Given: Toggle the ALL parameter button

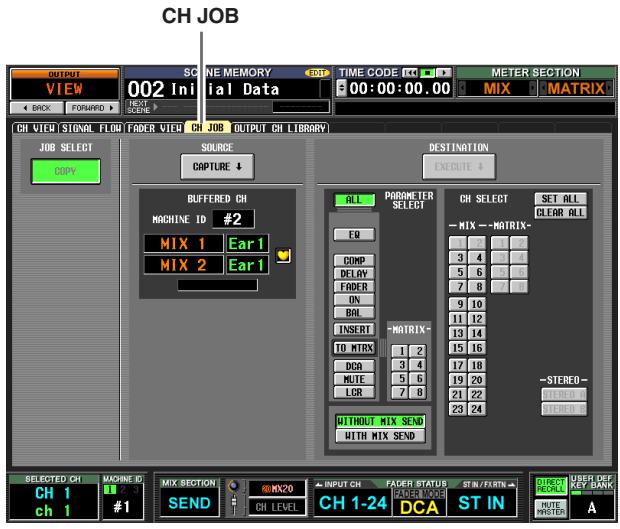Looking at the screenshot, I should (x=354, y=200).
